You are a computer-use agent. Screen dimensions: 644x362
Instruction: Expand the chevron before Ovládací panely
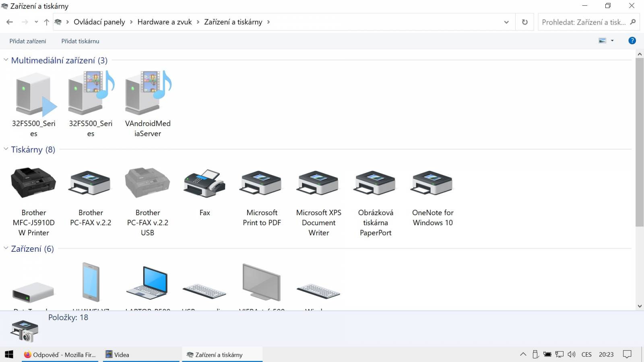pyautogui.click(x=67, y=22)
